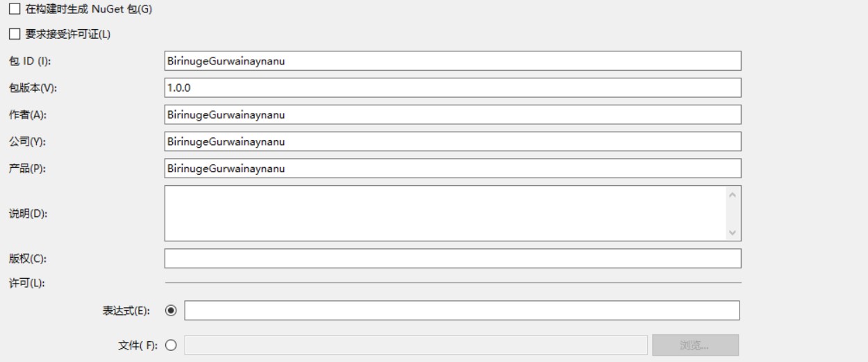Viewport: 868px width, 362px height.
Task: Click the product (产品) input field
Action: [453, 169]
